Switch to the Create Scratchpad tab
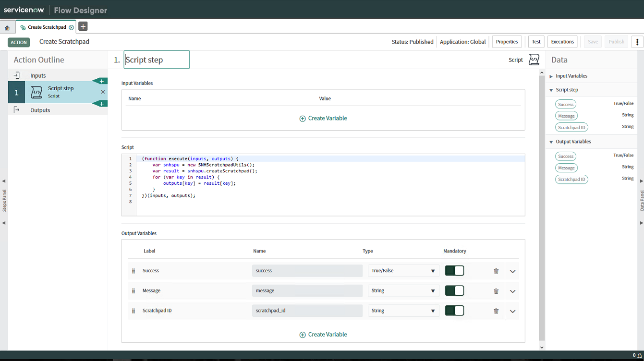Image resolution: width=644 pixels, height=361 pixels. click(x=47, y=26)
